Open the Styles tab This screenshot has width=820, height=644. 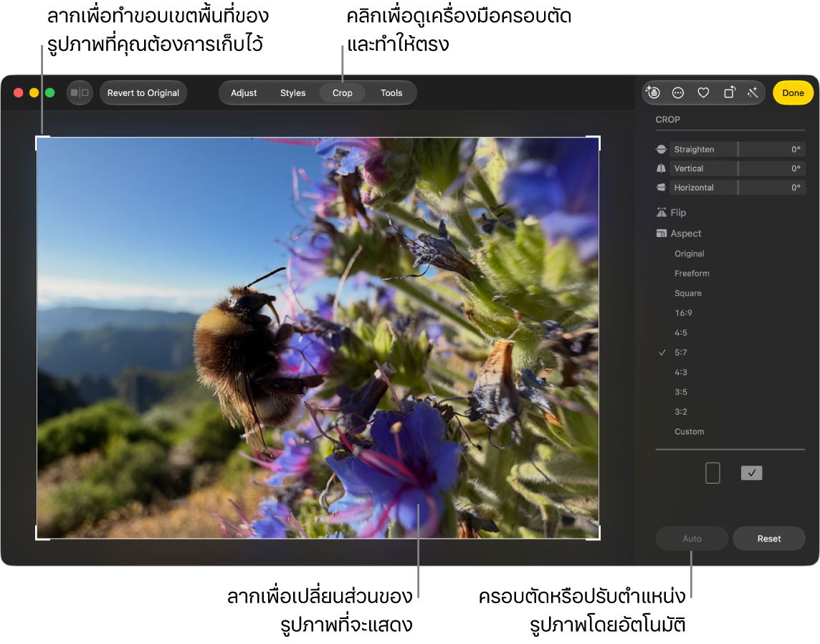point(293,93)
